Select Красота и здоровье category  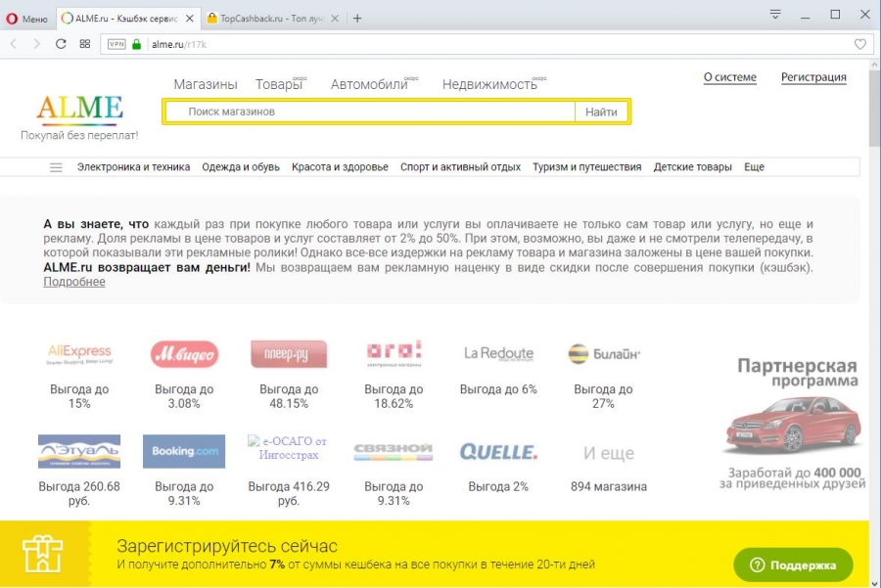[340, 167]
